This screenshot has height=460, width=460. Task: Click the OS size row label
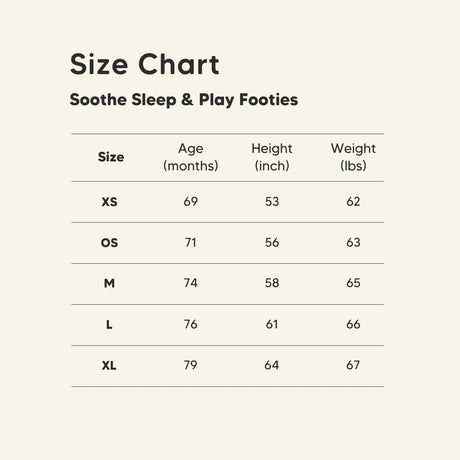coord(109,243)
